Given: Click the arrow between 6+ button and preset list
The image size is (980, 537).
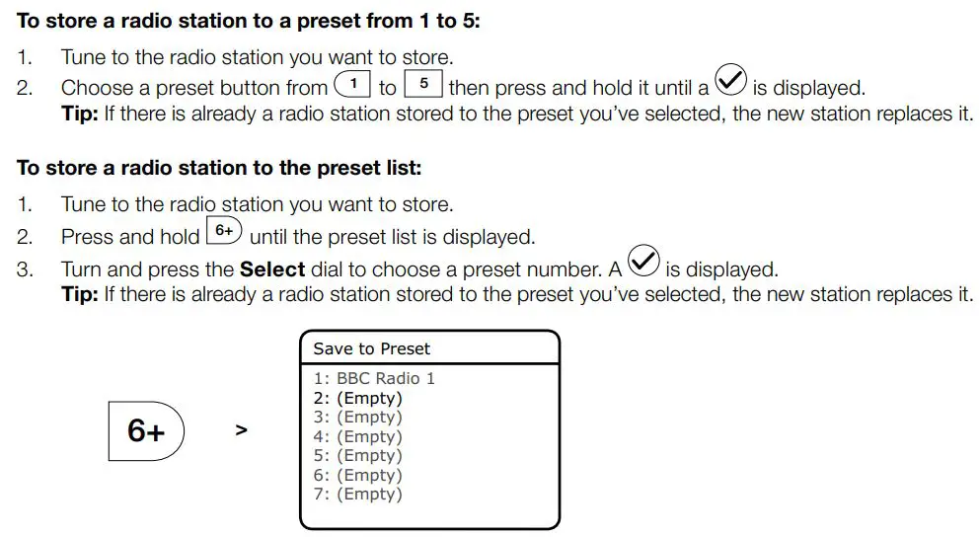Looking at the screenshot, I should pos(242,430).
